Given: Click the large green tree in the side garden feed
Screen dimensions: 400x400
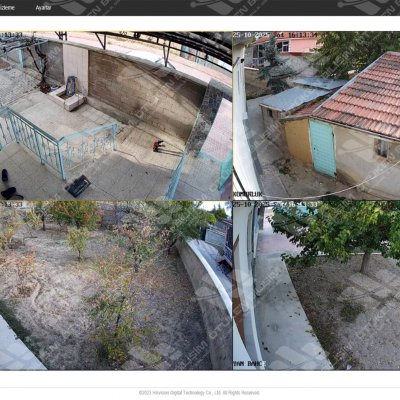Looking at the screenshot, I should tap(337, 233).
